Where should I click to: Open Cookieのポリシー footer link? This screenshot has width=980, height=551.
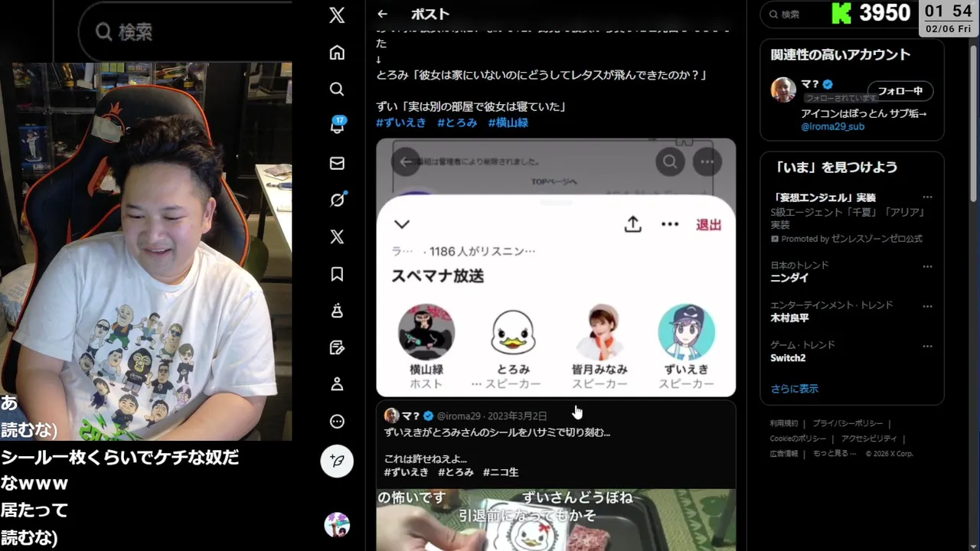pyautogui.click(x=798, y=439)
